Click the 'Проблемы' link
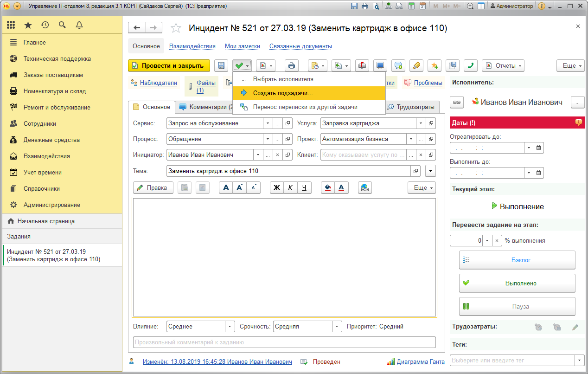 pyautogui.click(x=428, y=83)
